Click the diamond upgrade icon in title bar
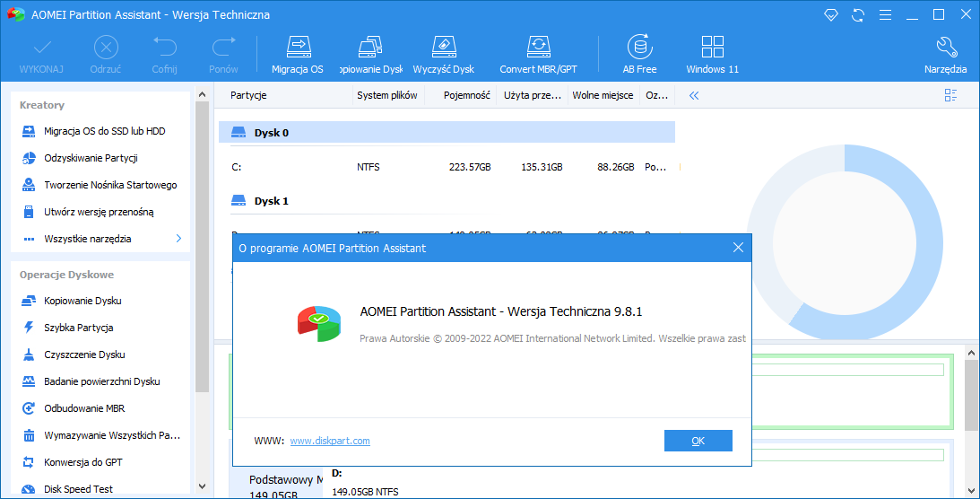Image resolution: width=980 pixels, height=499 pixels. tap(830, 14)
